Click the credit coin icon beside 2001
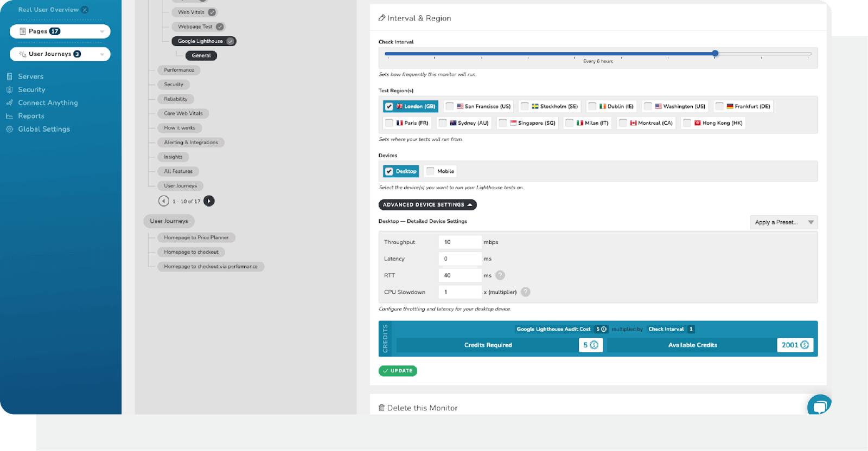The image size is (868, 451). 805,345
